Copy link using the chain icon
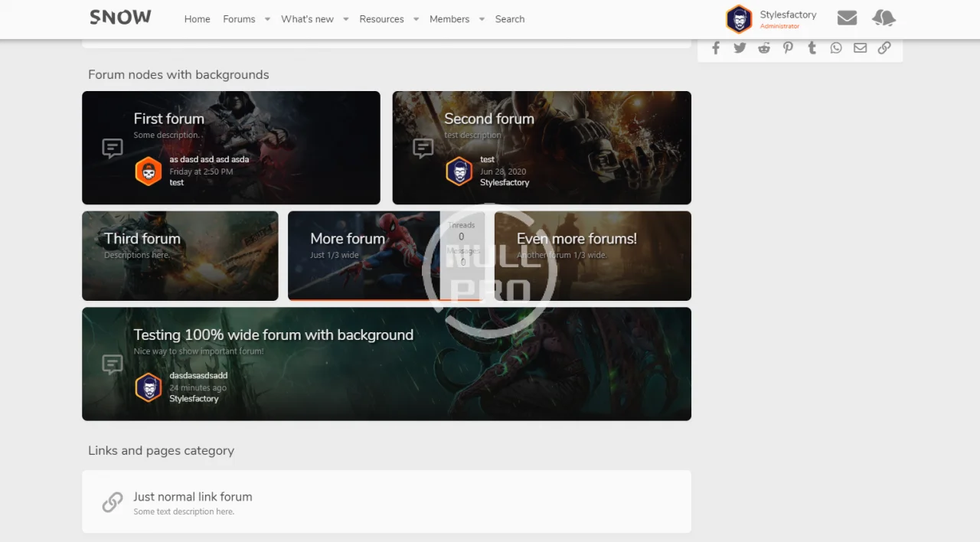 pyautogui.click(x=884, y=48)
